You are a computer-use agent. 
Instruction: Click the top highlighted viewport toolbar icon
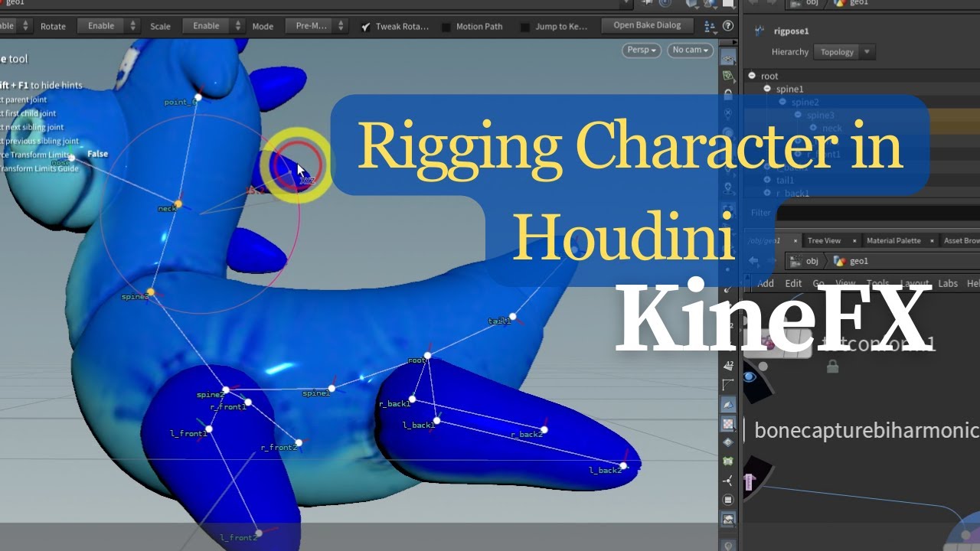click(x=728, y=58)
